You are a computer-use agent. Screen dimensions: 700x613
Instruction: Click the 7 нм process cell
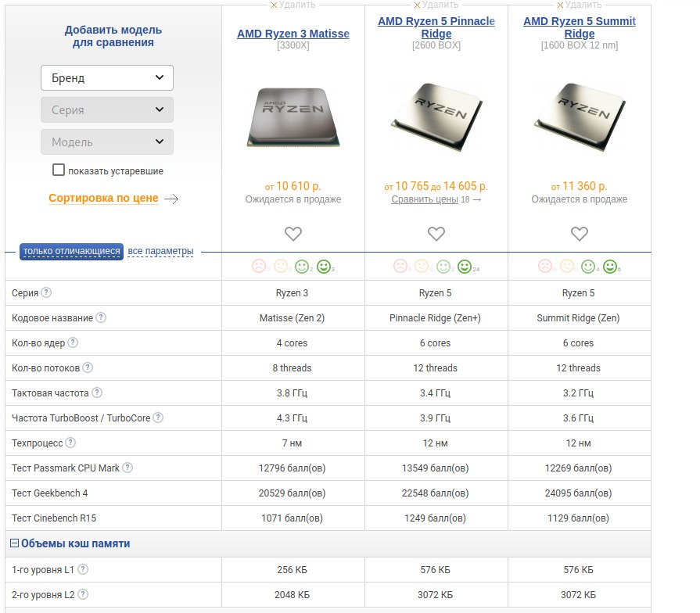tap(292, 443)
